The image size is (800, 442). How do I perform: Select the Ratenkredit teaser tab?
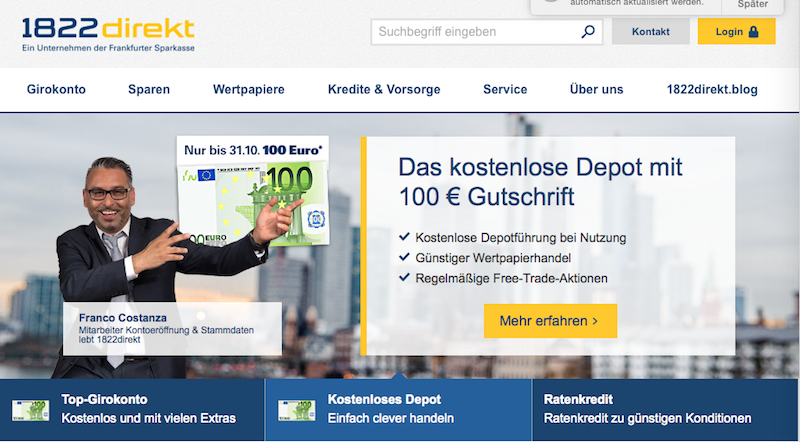665,410
